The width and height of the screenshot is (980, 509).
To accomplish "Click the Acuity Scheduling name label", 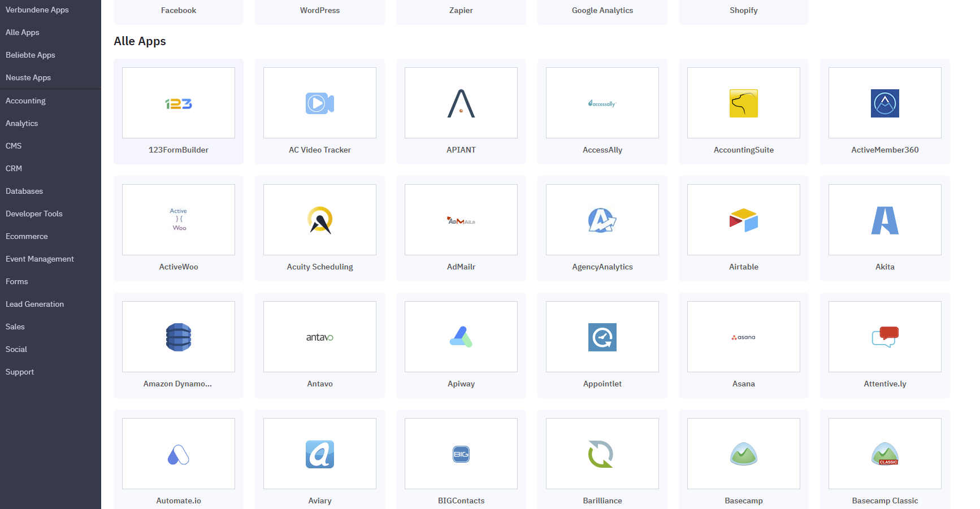I will (x=320, y=267).
